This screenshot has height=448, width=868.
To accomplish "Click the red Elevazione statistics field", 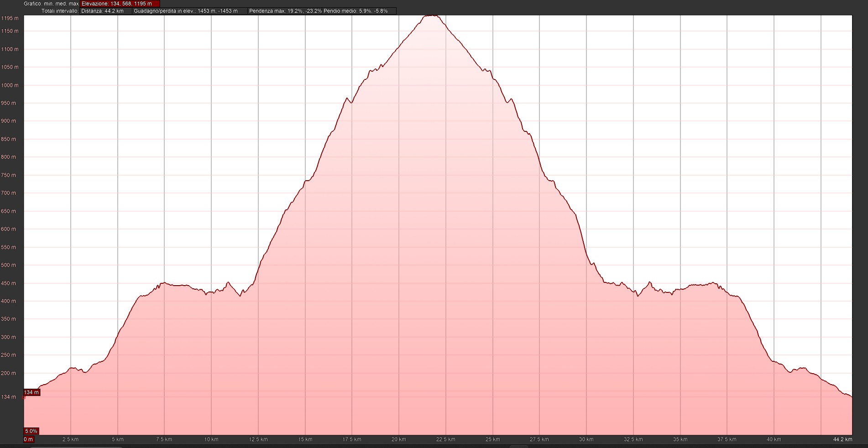I will click(x=120, y=4).
